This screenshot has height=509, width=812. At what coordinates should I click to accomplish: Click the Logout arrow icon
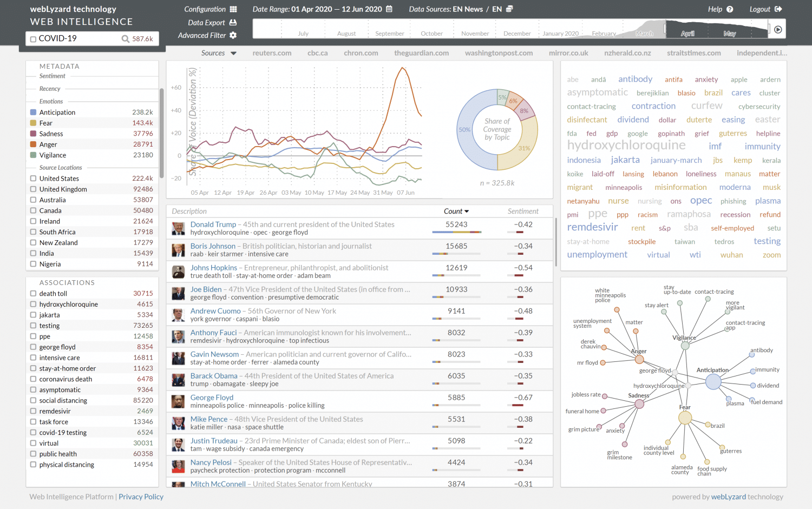[778, 9]
